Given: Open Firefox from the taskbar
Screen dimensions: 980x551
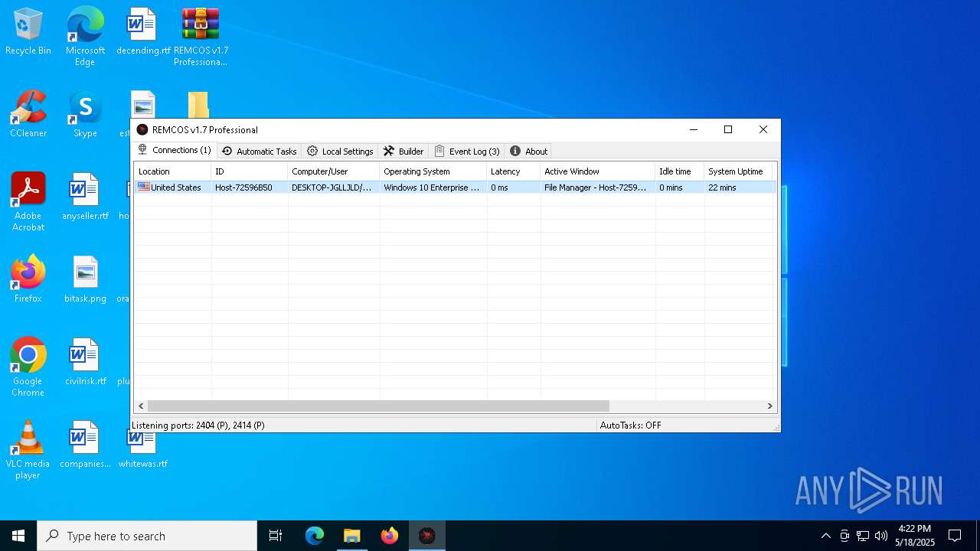Looking at the screenshot, I should [390, 536].
